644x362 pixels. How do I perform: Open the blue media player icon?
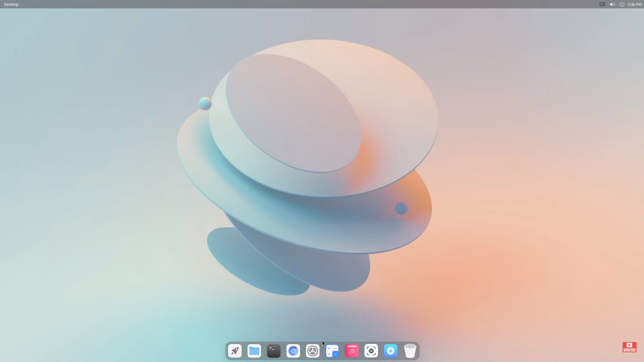[x=390, y=351]
